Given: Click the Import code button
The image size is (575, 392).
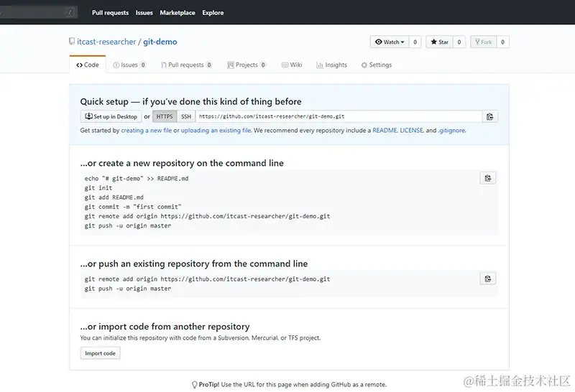Looking at the screenshot, I should [x=100, y=353].
